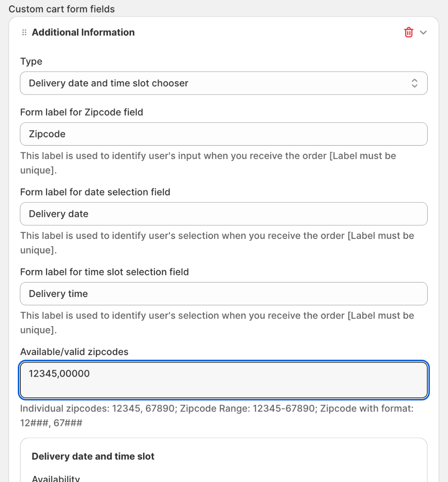
Task: Select the Delivery time text field
Action: tap(223, 294)
